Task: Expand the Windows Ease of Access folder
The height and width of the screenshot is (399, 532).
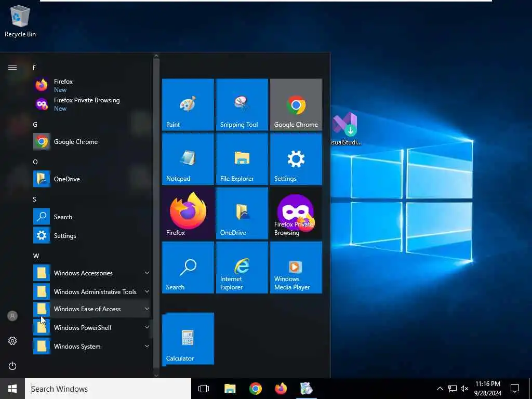Action: point(91,309)
